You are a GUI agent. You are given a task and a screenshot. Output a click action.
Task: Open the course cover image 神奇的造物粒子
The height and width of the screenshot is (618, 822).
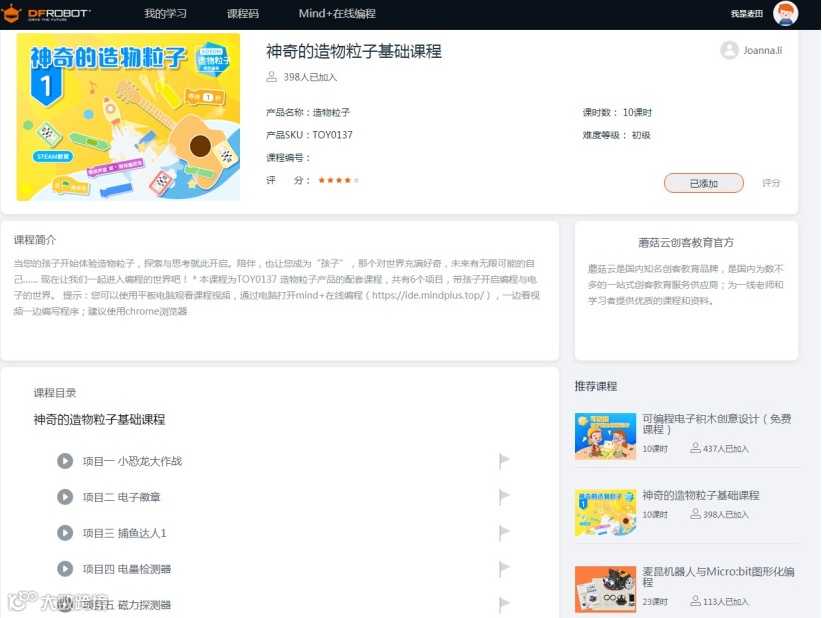[128, 117]
